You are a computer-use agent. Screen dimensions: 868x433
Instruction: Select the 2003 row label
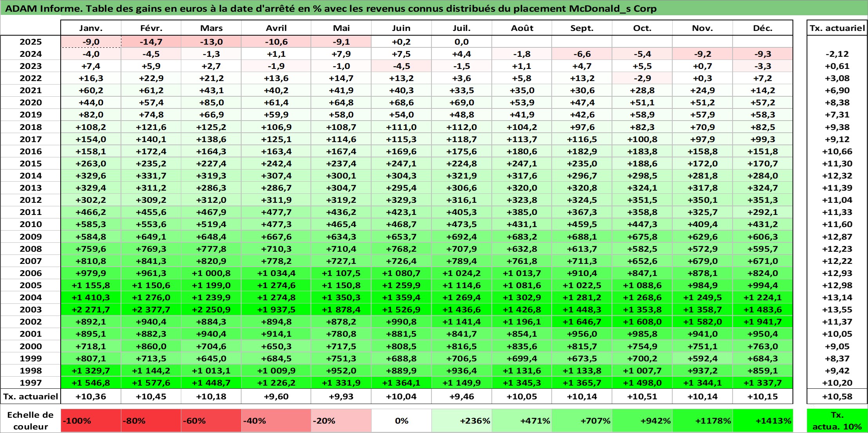click(31, 310)
